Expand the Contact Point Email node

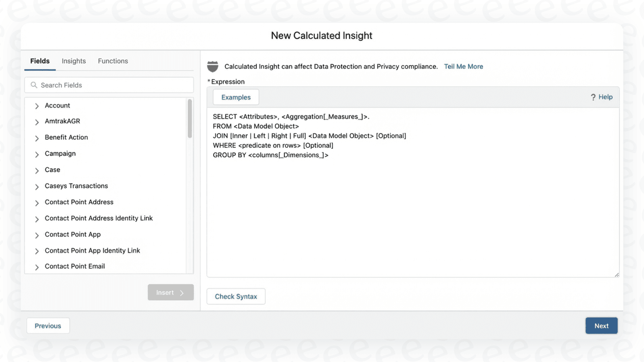coord(36,267)
